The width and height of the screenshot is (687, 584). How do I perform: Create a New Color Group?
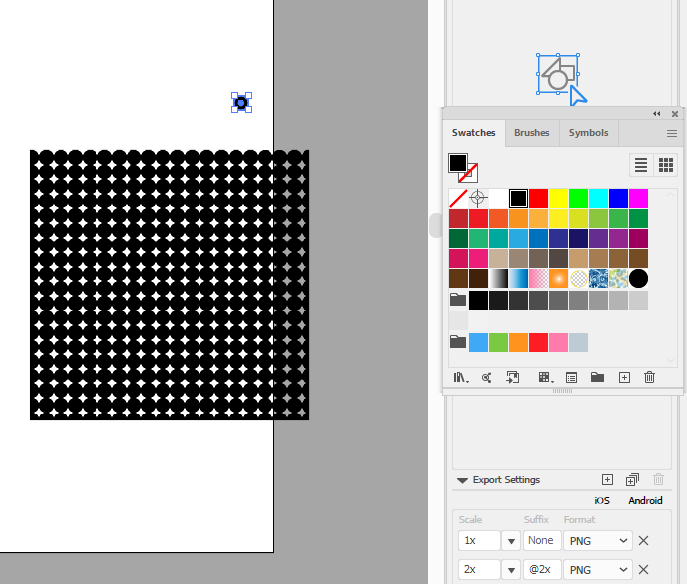597,377
